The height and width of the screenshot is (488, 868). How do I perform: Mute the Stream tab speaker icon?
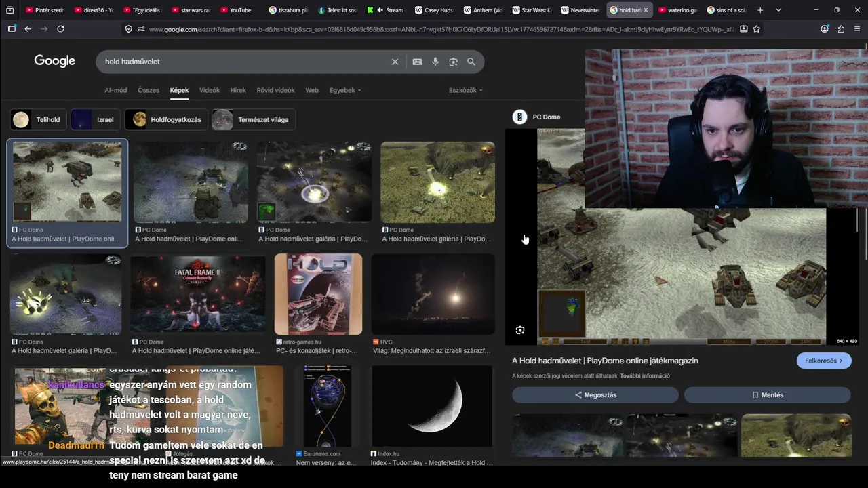[380, 10]
